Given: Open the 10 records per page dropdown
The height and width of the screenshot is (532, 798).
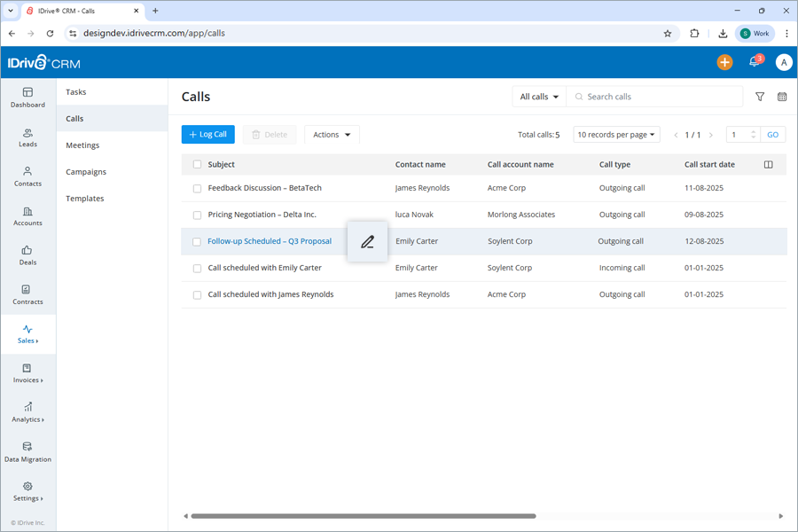Looking at the screenshot, I should click(616, 134).
